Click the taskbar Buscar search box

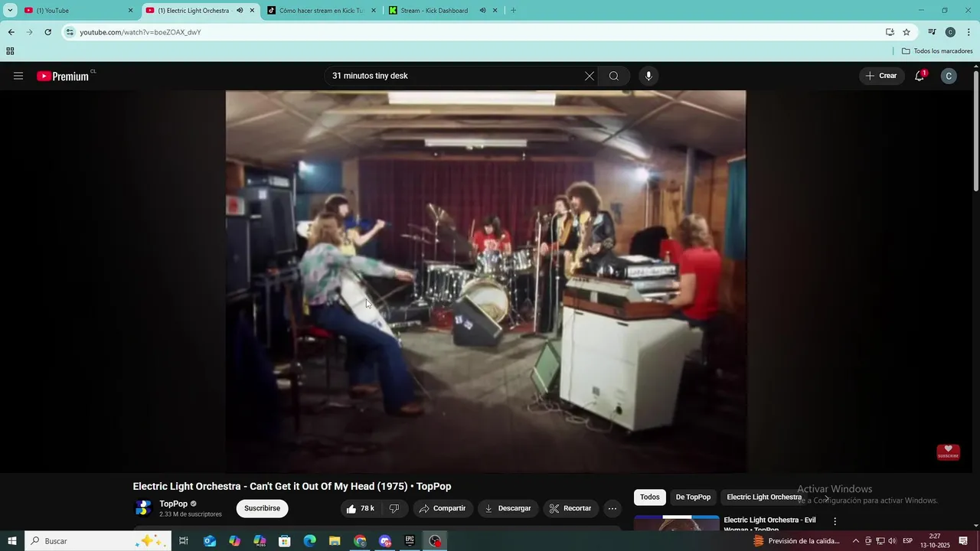point(96,541)
